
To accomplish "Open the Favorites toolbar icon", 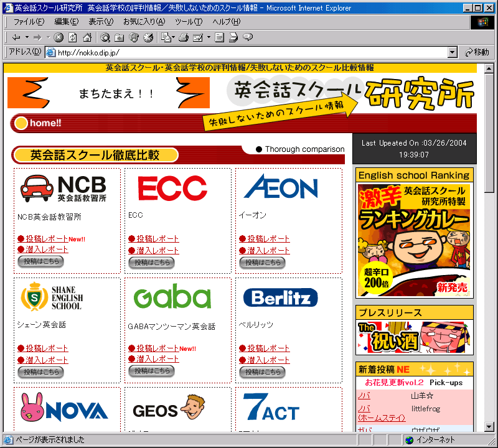I will (120, 37).
